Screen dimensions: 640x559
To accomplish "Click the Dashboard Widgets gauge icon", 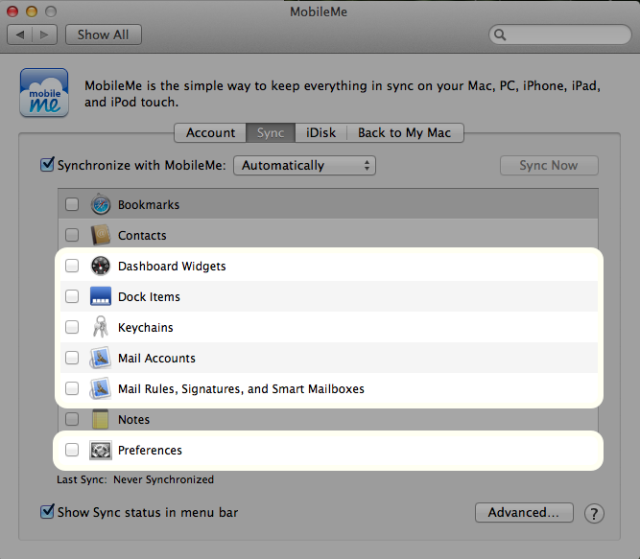I will (x=100, y=266).
